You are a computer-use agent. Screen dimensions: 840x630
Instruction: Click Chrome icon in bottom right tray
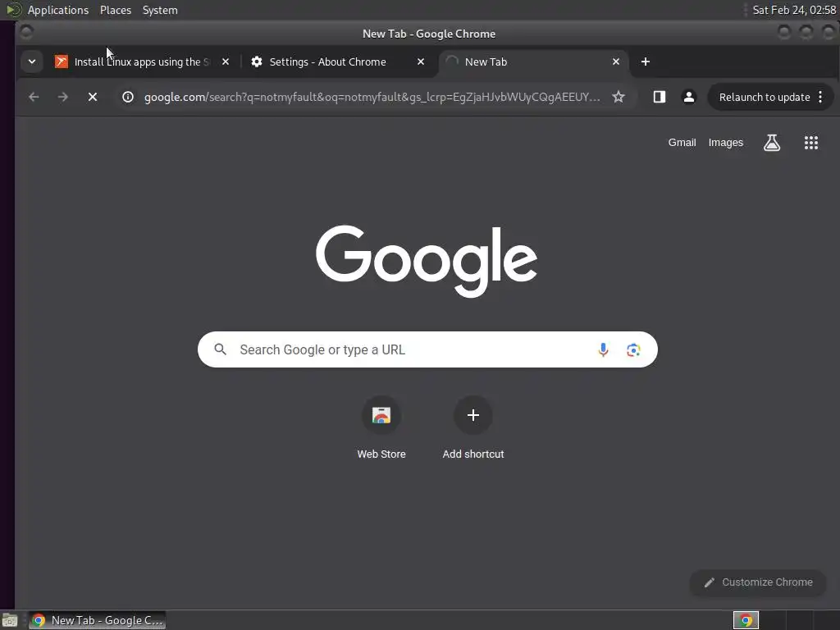pyautogui.click(x=746, y=620)
